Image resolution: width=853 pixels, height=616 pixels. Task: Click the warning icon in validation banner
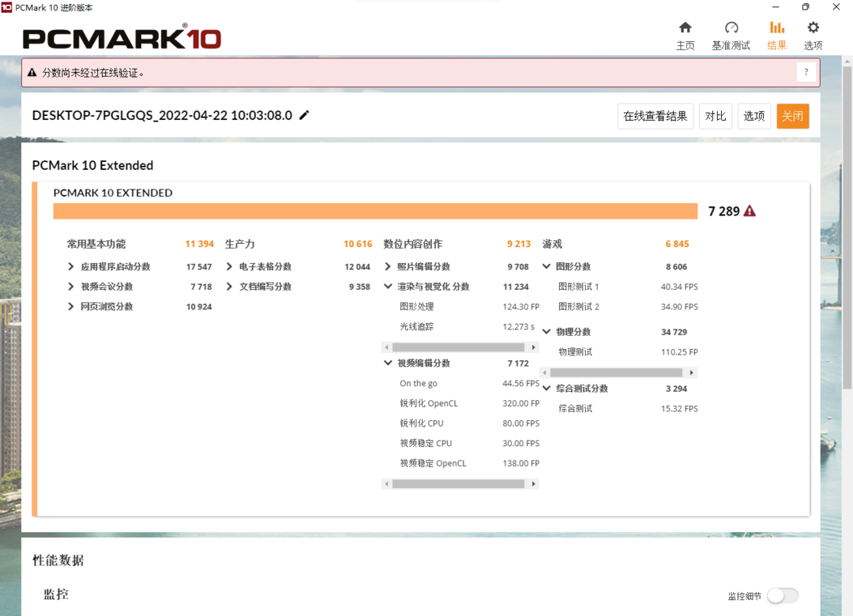[x=32, y=73]
